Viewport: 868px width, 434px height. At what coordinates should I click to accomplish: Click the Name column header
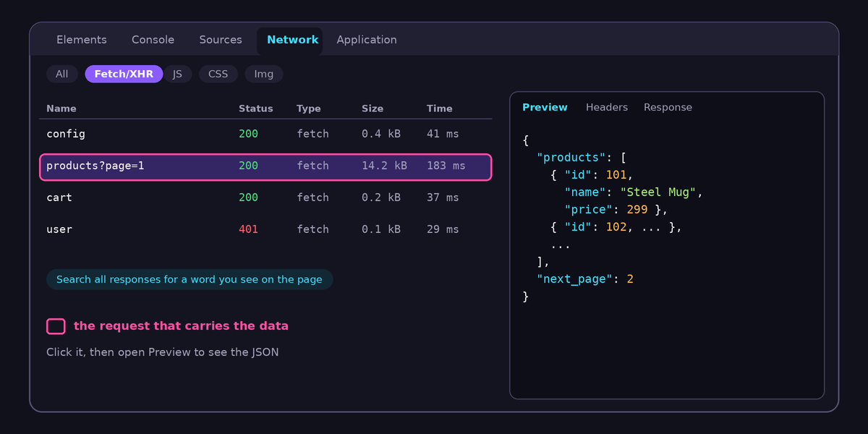pos(61,109)
